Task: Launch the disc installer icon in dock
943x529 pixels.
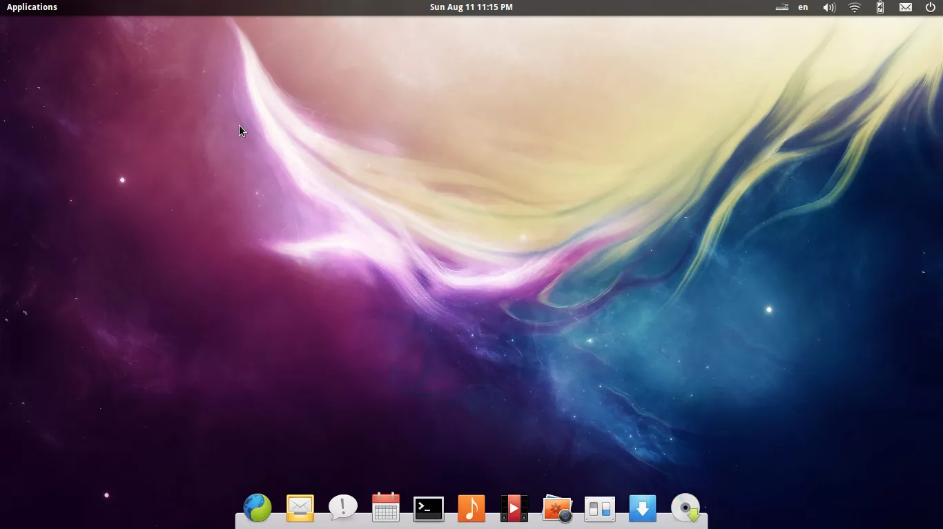Action: 686,508
